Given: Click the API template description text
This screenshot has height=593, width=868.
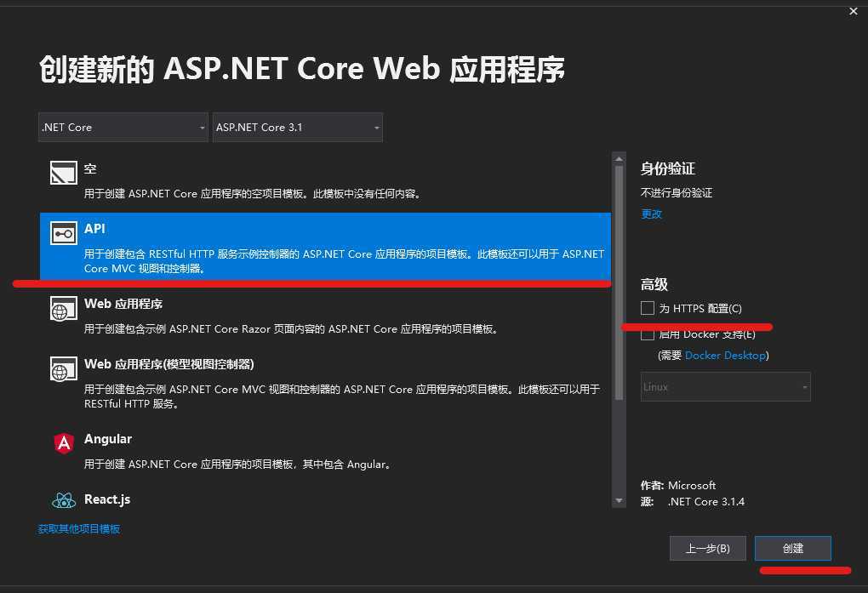Looking at the screenshot, I should pyautogui.click(x=345, y=261).
